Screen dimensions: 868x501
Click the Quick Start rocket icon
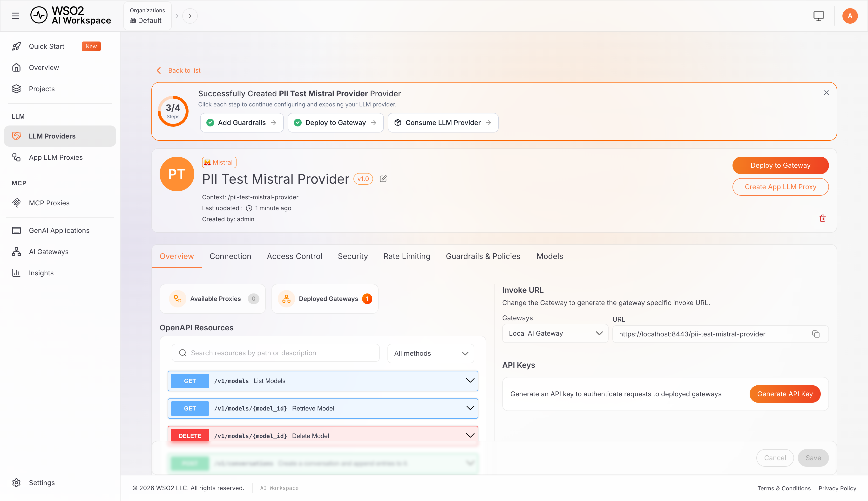pos(16,46)
